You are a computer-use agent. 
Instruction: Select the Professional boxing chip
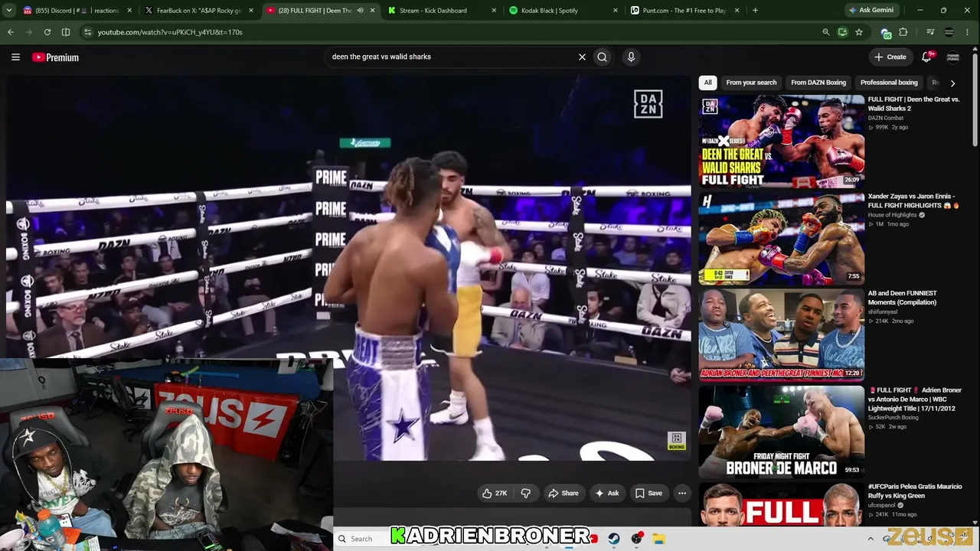pos(889,83)
